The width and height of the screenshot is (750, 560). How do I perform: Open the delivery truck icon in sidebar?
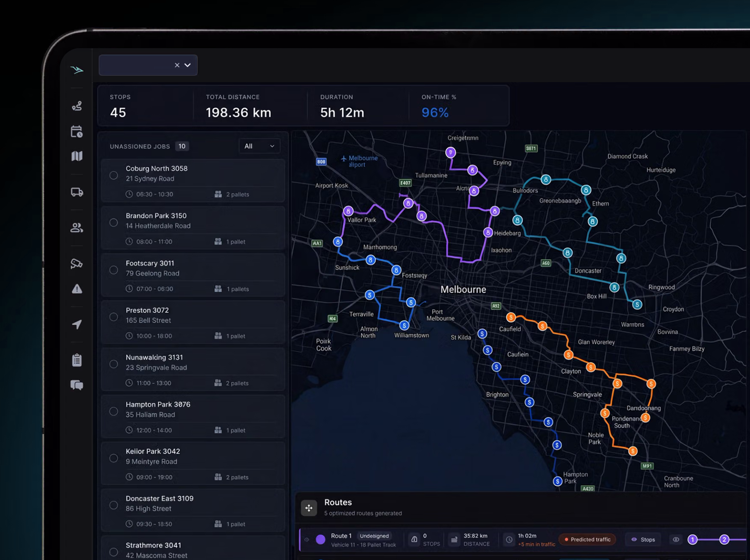click(77, 192)
